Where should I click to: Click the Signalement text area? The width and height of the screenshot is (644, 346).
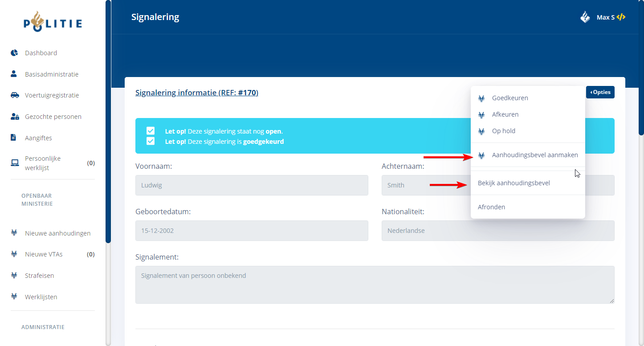point(375,285)
